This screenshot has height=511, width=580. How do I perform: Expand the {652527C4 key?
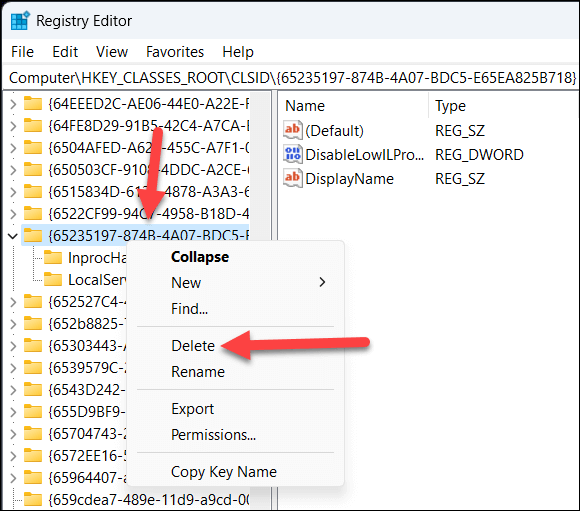13,302
